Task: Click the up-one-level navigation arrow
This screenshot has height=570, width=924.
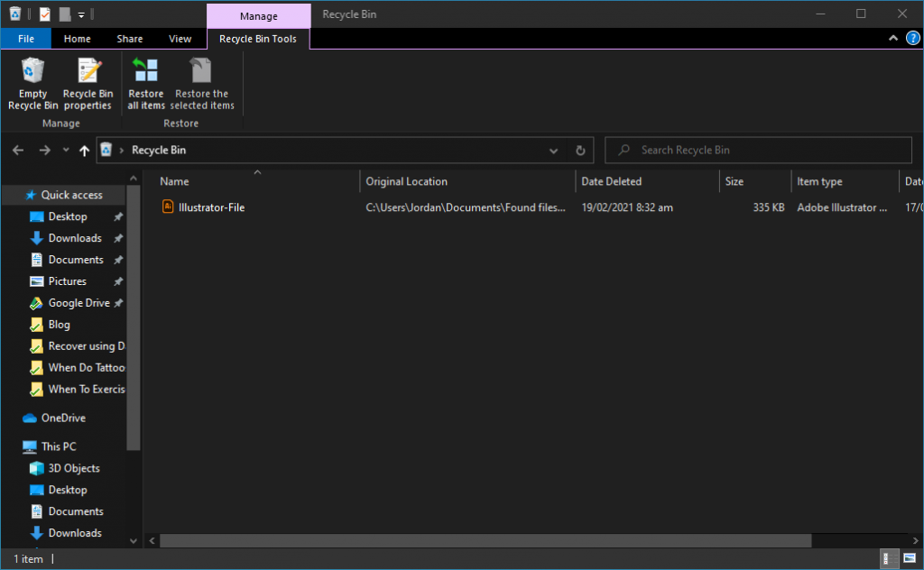Action: 84,150
